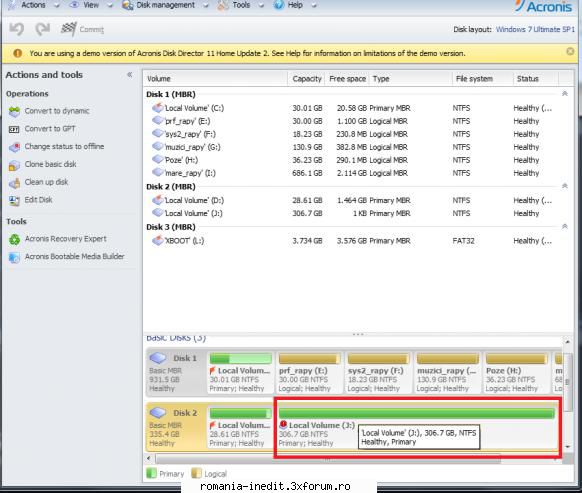This screenshot has width=582, height=493.
Task: Click the demo warning exclamation icon
Action: 17,53
